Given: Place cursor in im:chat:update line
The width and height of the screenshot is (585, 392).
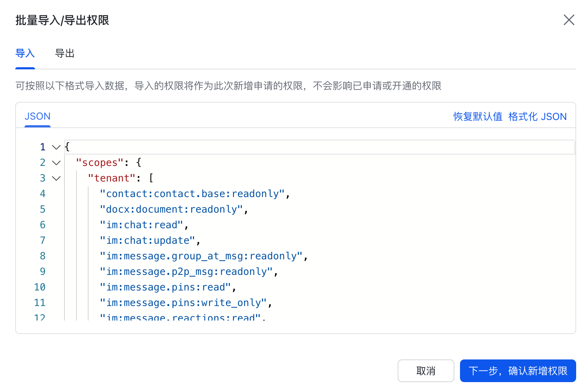Looking at the screenshot, I should [x=147, y=241].
